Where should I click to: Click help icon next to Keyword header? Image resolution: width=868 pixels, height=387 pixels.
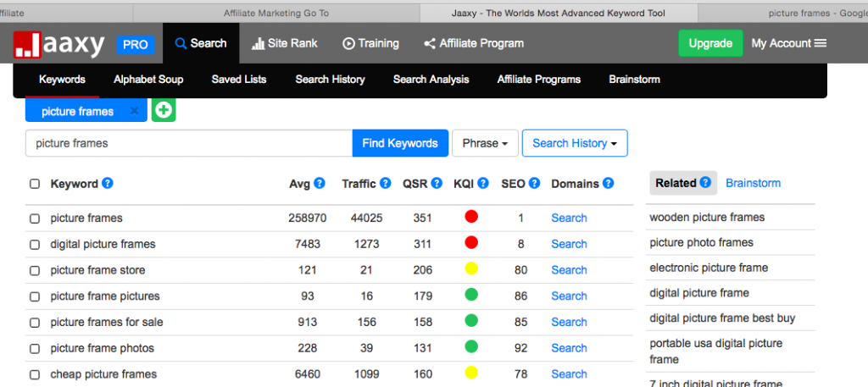(x=108, y=183)
